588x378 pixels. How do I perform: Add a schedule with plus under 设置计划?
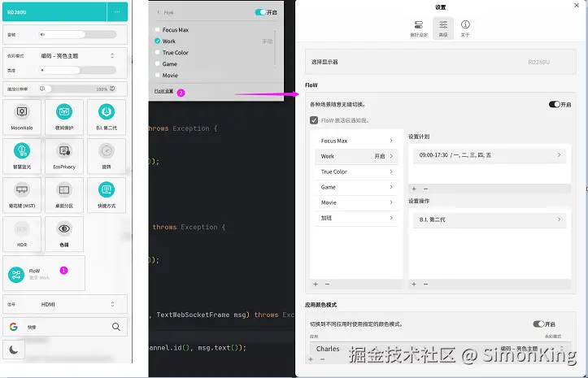pos(414,189)
